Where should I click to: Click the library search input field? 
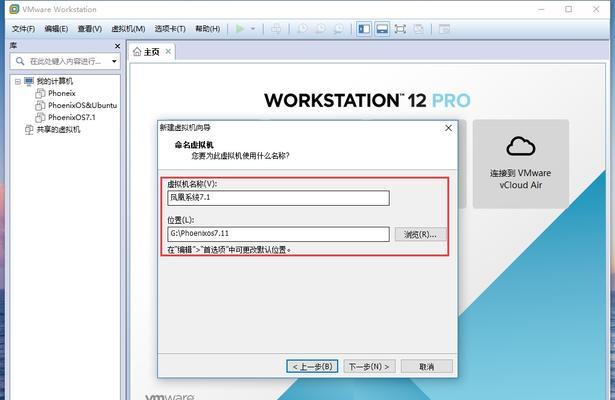pos(66,61)
